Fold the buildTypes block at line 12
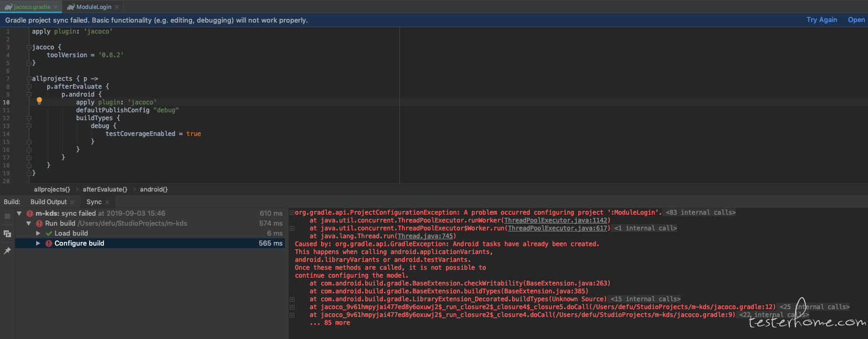This screenshot has width=868, height=339. tap(29, 118)
